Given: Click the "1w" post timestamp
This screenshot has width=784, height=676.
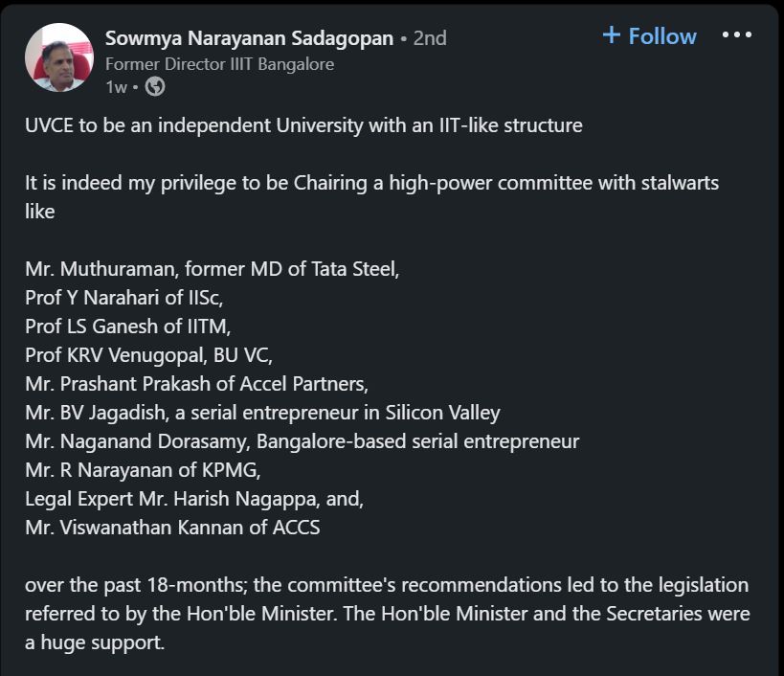Looking at the screenshot, I should click(116, 87).
